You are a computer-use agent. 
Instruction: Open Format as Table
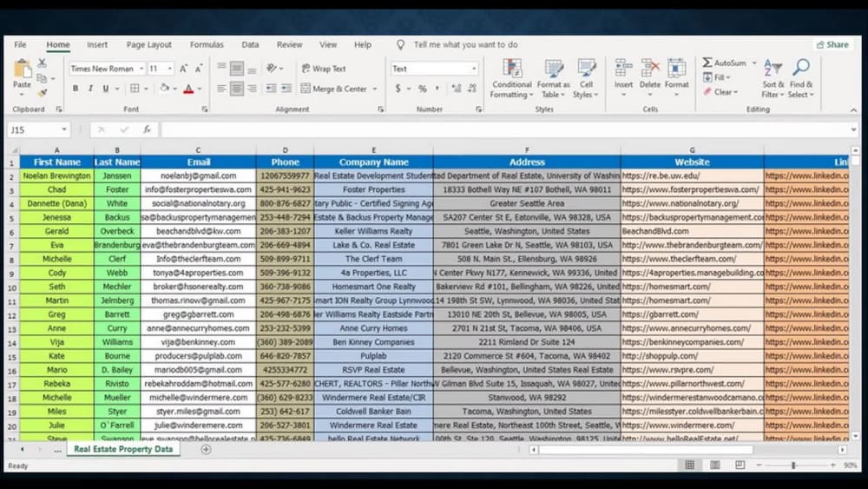coord(553,79)
